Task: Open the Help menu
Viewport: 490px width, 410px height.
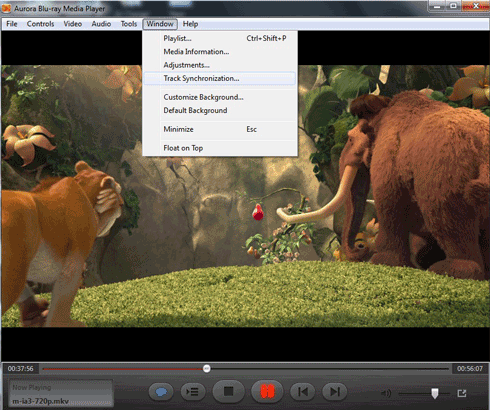Action: [190, 24]
